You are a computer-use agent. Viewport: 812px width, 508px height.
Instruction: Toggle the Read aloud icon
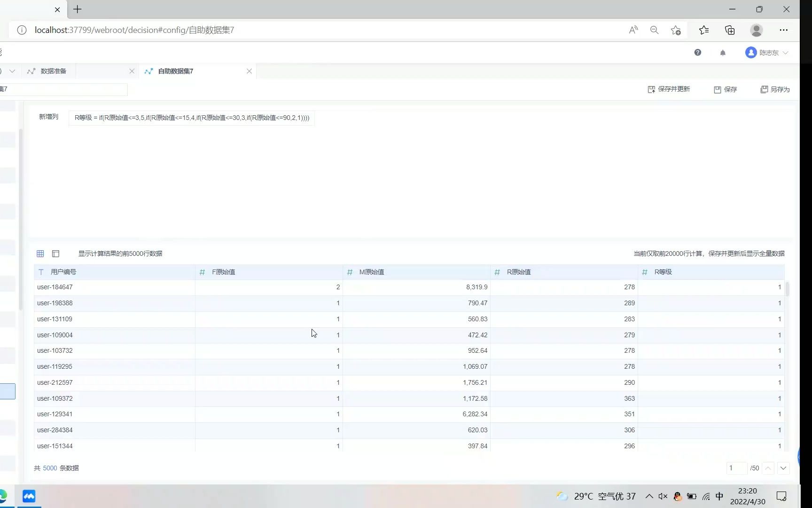click(x=633, y=30)
